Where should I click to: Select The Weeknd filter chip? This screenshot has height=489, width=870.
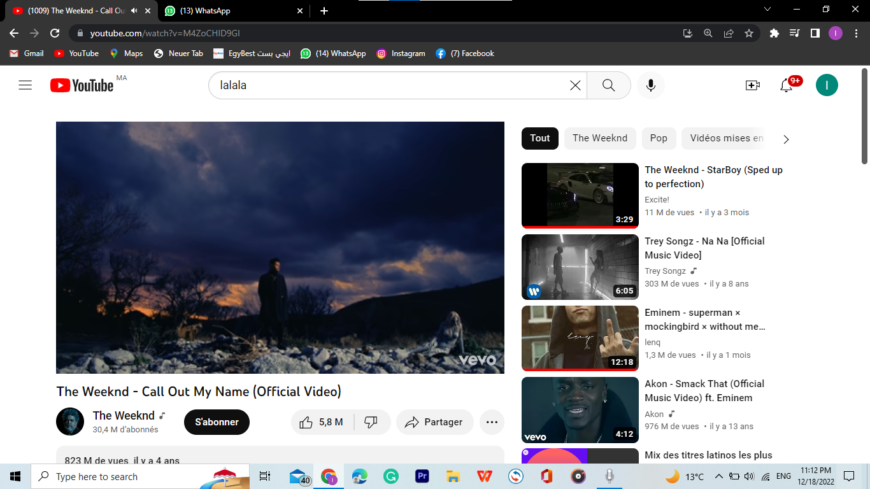click(x=600, y=138)
